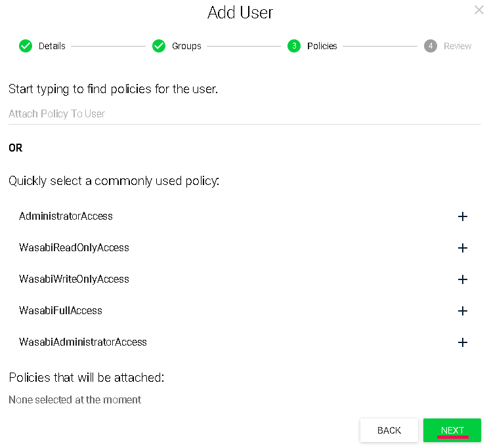Jump to the Review step label
The height and width of the screenshot is (448, 489).
pyautogui.click(x=457, y=46)
